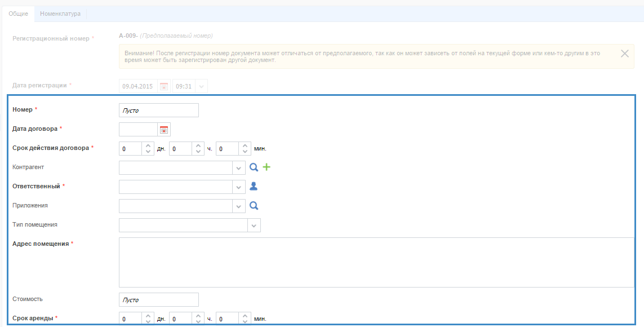Add new Контрагент with green plus
The height and width of the screenshot is (327, 644).
[x=267, y=167]
